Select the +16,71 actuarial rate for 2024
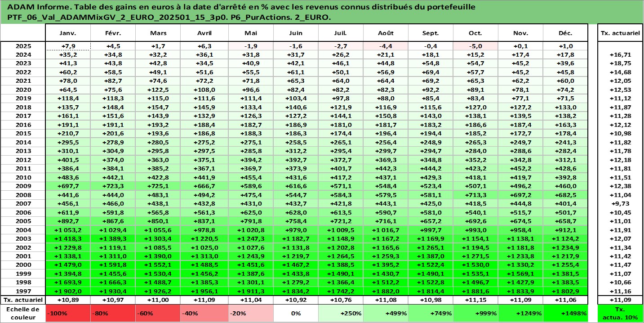Viewport: 644px width, 323px height. [621, 54]
